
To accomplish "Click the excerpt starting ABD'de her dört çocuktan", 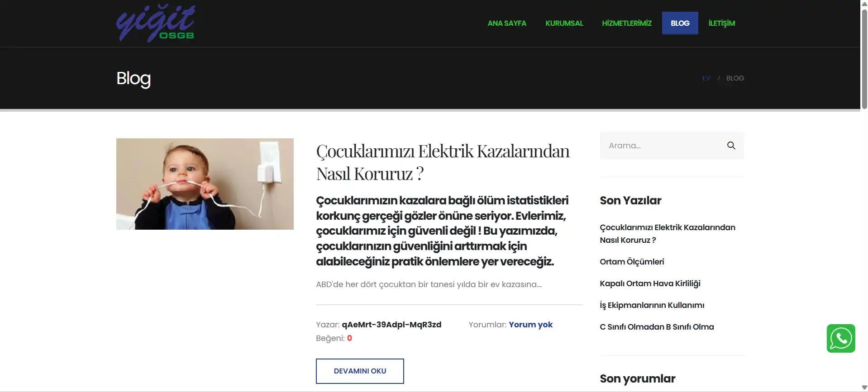I will coord(429,284).
